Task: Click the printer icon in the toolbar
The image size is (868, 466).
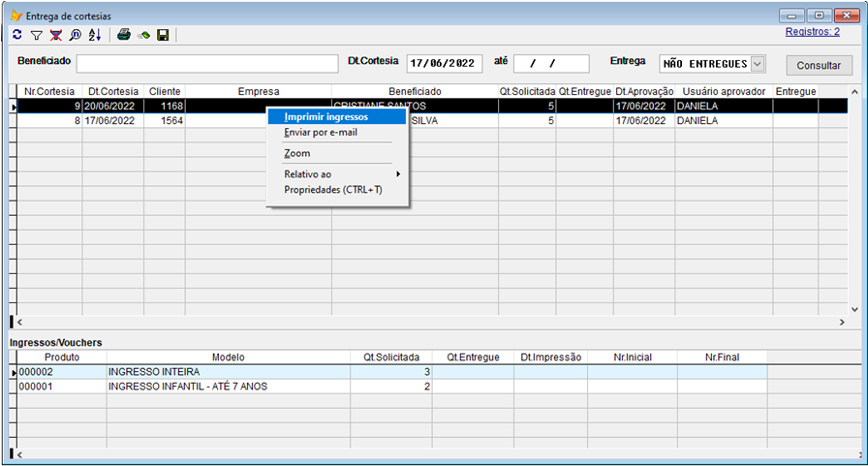Action: (124, 35)
